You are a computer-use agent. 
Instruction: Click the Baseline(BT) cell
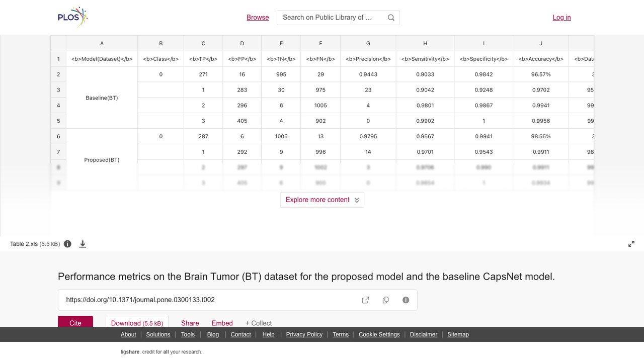point(102,98)
